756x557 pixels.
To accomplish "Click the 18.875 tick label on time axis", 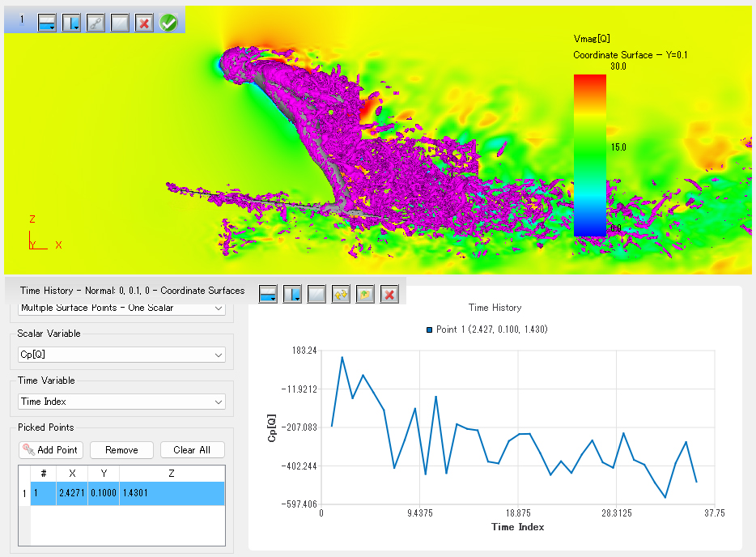I will click(518, 513).
